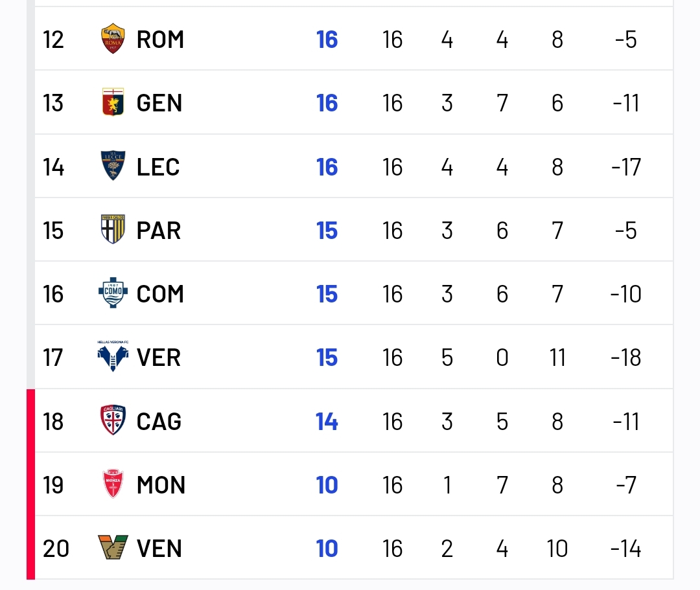The height and width of the screenshot is (590, 700).
Task: Click the Como club crest
Action: pyautogui.click(x=113, y=293)
